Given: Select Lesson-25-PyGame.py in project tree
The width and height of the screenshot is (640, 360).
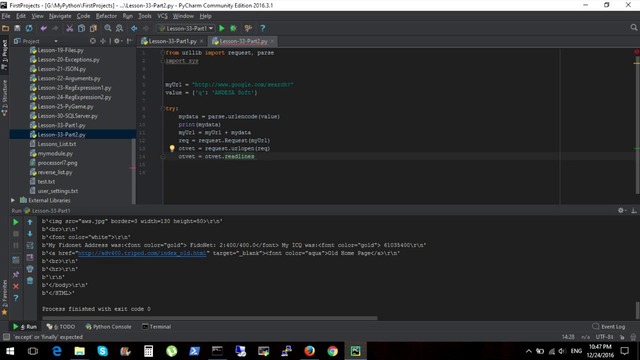Looking at the screenshot, I should [65, 107].
